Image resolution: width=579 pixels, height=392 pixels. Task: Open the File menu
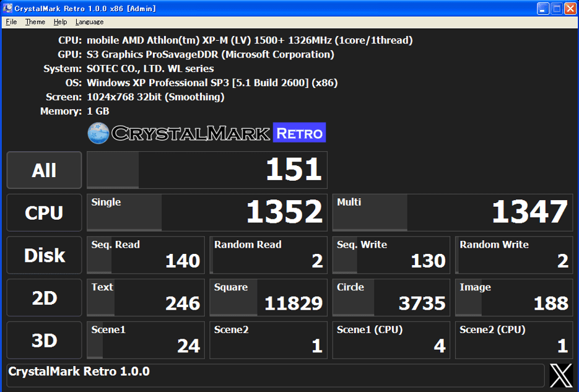pos(11,22)
